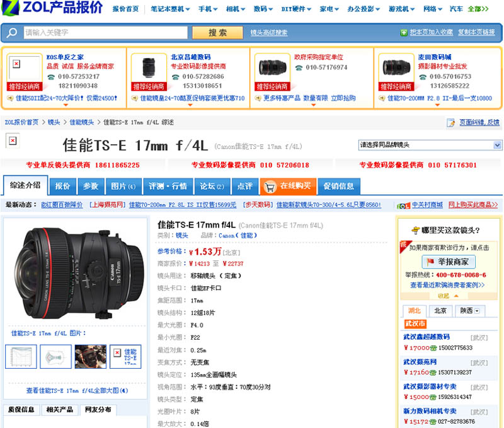This screenshot has height=428, width=504.
Task: Click 查看最近欺骗消费者案例>> link
Action: (447, 285)
